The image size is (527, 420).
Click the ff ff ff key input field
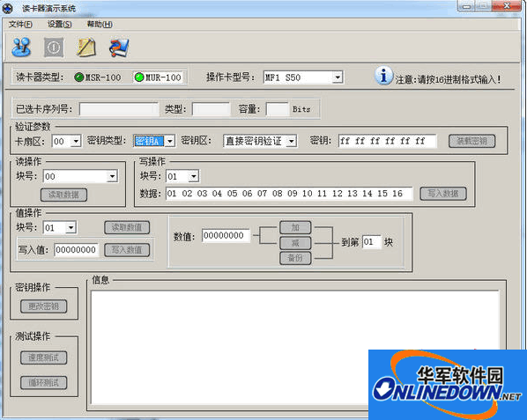click(388, 141)
